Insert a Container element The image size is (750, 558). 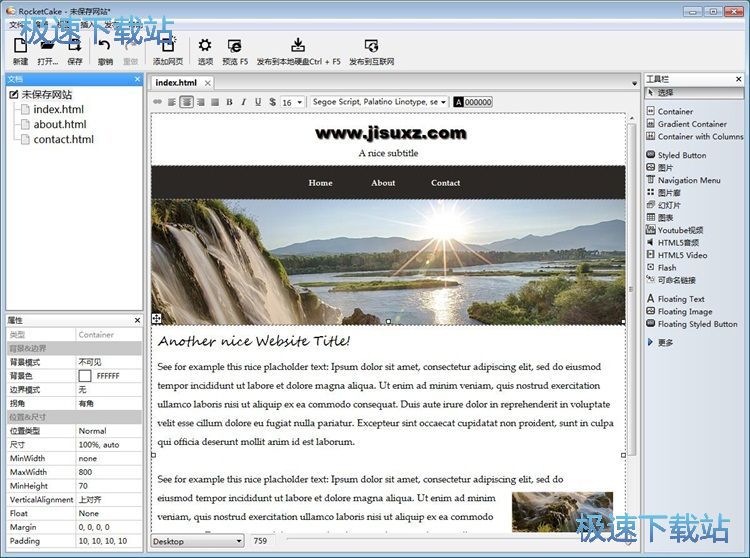click(675, 111)
